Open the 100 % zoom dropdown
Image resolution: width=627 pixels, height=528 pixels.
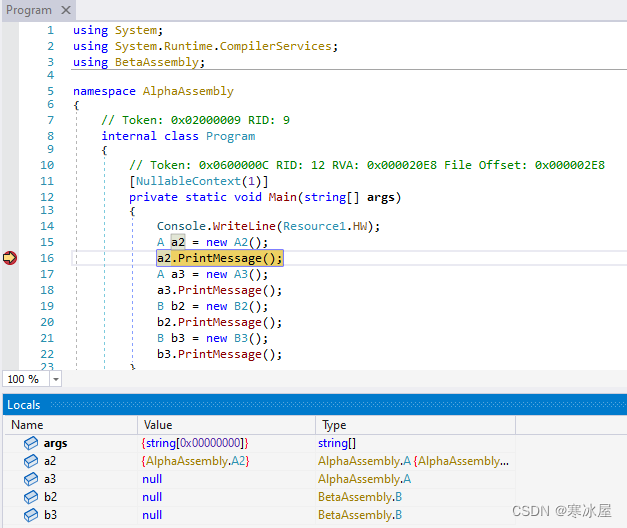[x=56, y=379]
